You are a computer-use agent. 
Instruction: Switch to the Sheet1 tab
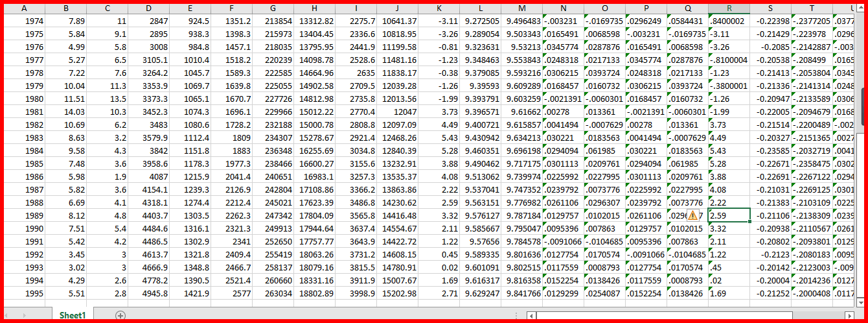coord(73,315)
